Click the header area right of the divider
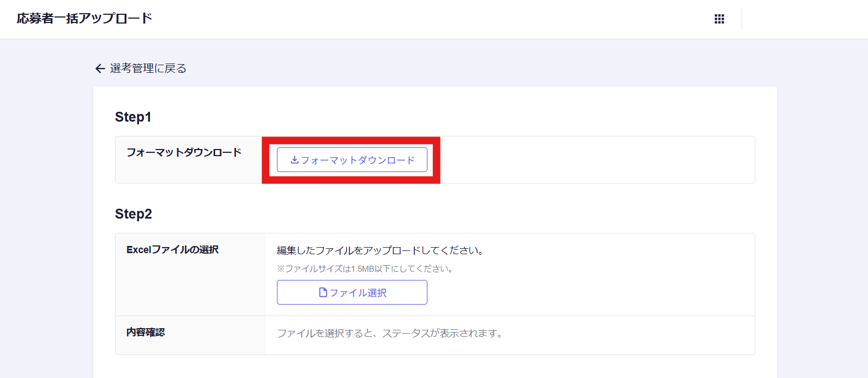Image resolution: width=868 pixels, height=378 pixels. point(805,19)
